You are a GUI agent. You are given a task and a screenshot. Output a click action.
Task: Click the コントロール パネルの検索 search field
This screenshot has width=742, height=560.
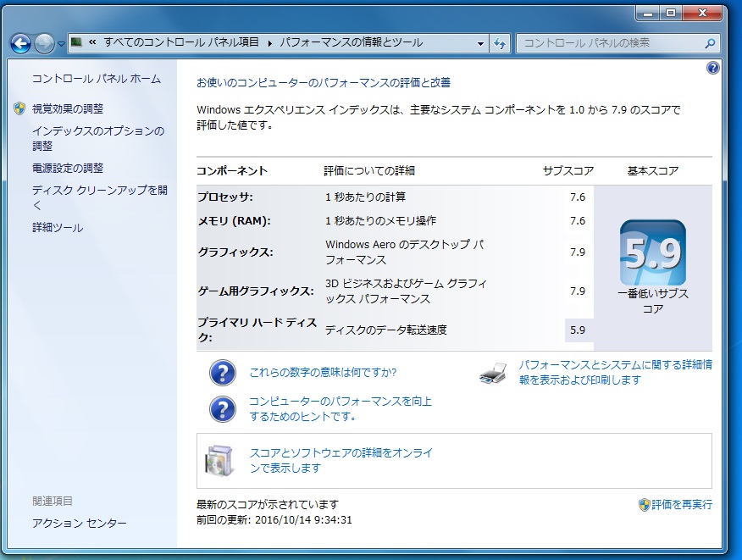pos(610,43)
